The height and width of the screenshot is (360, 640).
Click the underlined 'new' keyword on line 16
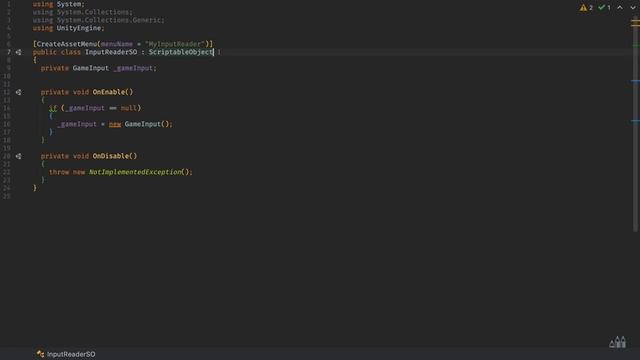click(115, 124)
